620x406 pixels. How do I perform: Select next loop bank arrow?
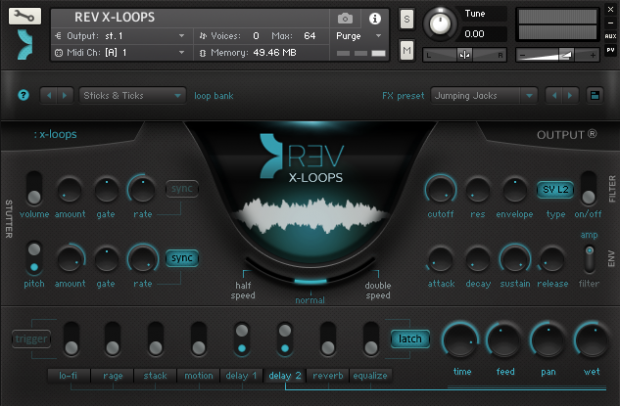(65, 95)
